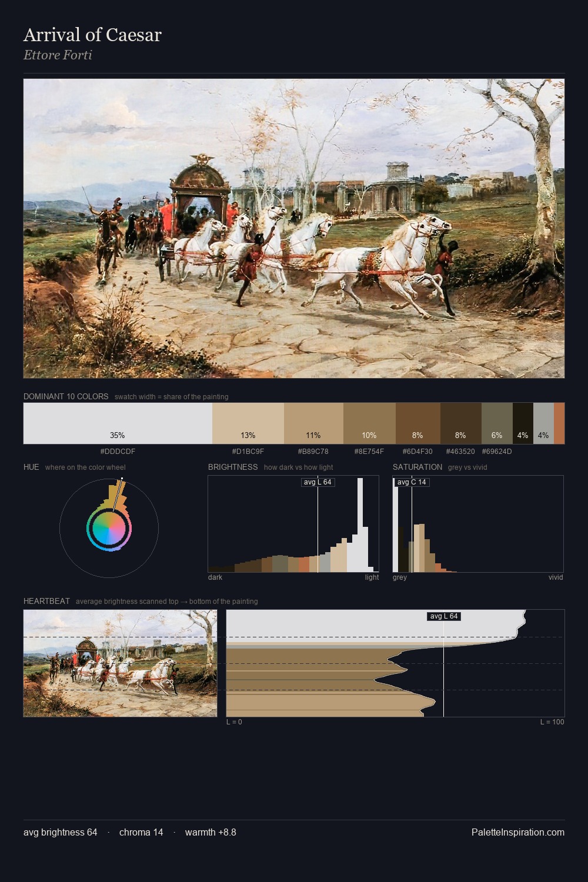Click the #6D4F30 hex code
588x882 pixels.
click(417, 452)
